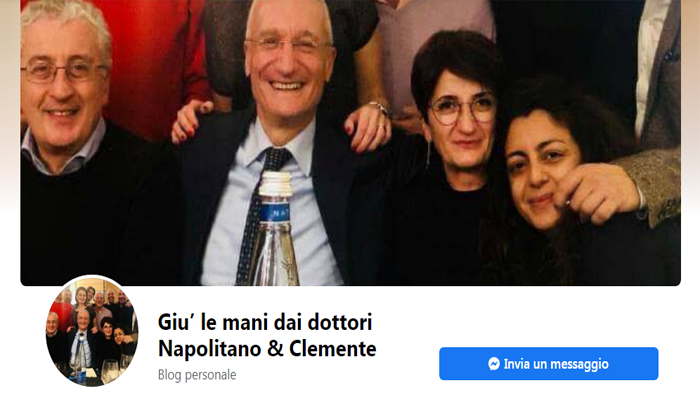Viewport: 700px width, 400px height.
Task: Open the circular page profile picture
Action: tap(92, 331)
